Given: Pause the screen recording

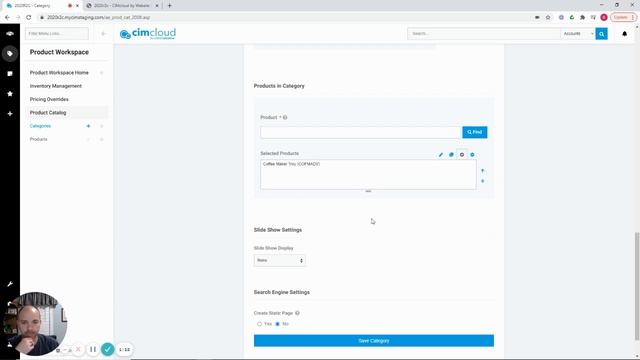Looking at the screenshot, I should [x=93, y=349].
